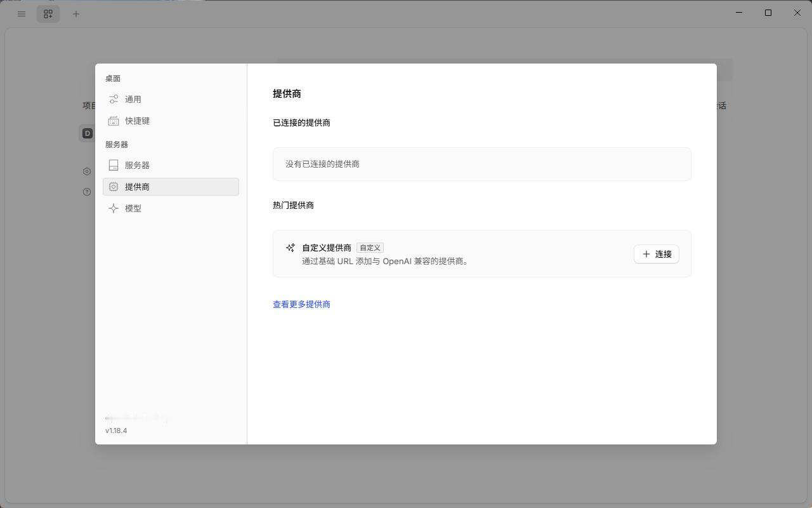The width and height of the screenshot is (812, 508).
Task: Click the v1.18.4 version label
Action: coord(116,431)
